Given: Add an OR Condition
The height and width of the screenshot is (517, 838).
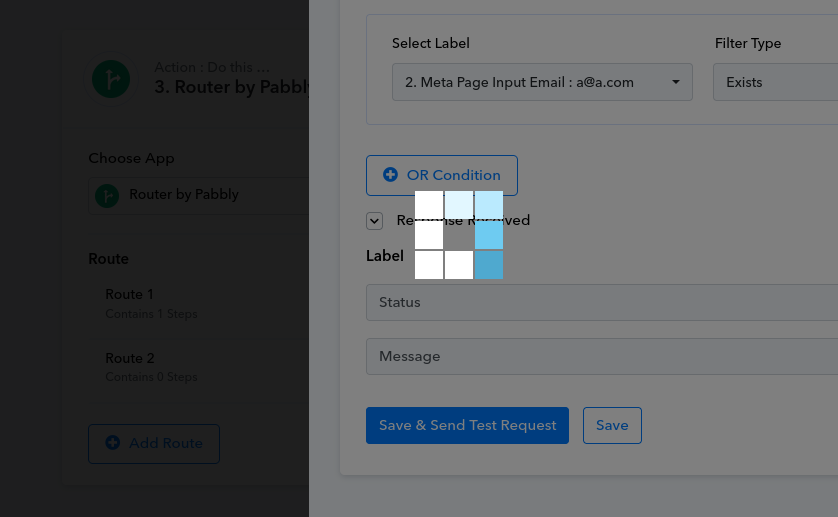Looking at the screenshot, I should (442, 175).
